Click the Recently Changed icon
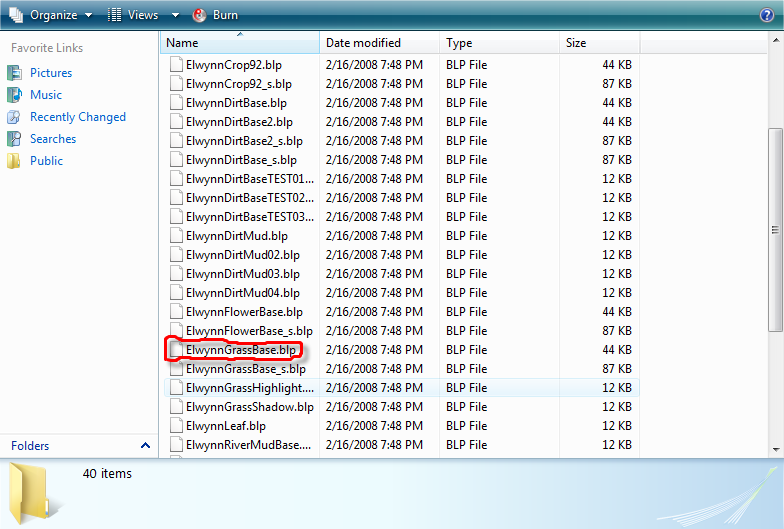The width and height of the screenshot is (784, 529). tap(14, 117)
